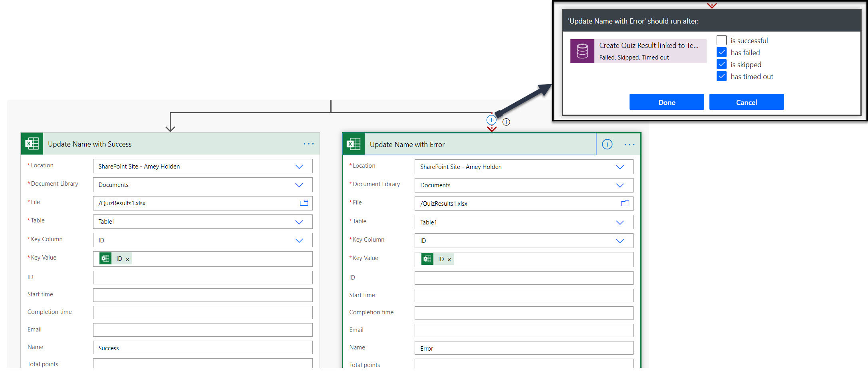Click empty ID field in Error card

tap(524, 278)
